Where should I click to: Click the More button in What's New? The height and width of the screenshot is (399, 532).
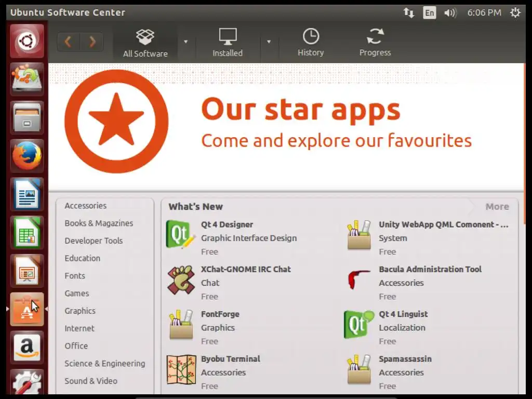point(497,207)
